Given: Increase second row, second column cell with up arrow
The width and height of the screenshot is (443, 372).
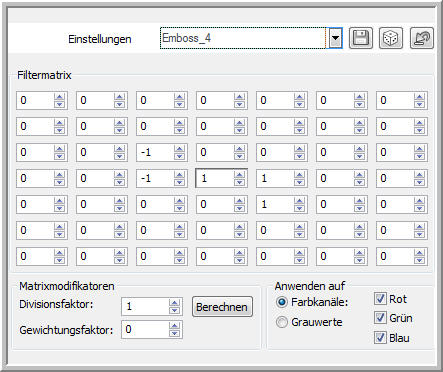Looking at the screenshot, I should point(119,123).
